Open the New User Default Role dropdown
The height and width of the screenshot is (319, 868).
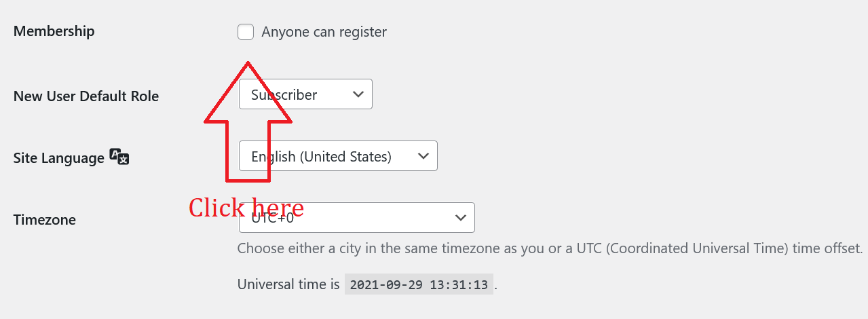click(305, 94)
